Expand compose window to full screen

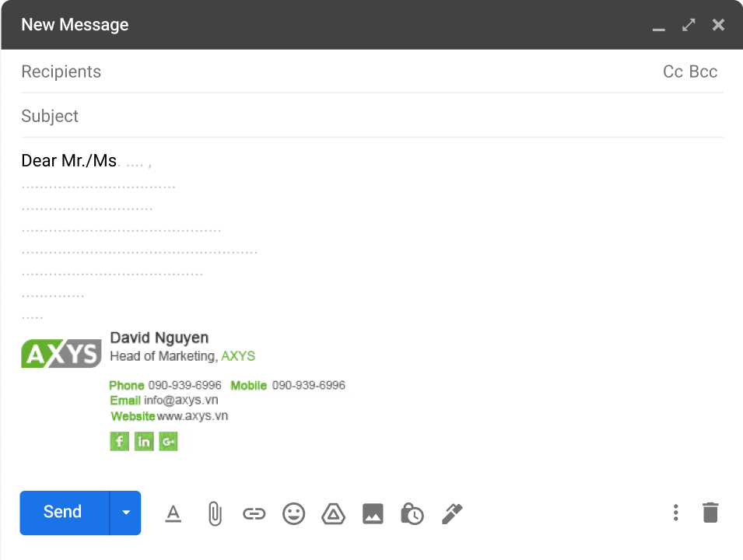click(x=689, y=25)
